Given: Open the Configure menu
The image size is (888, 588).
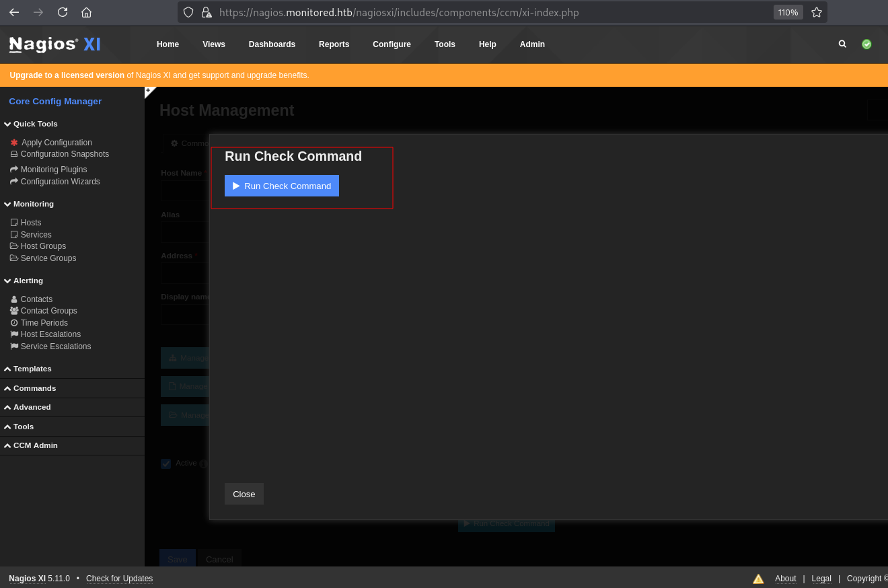Looking at the screenshot, I should coord(392,44).
